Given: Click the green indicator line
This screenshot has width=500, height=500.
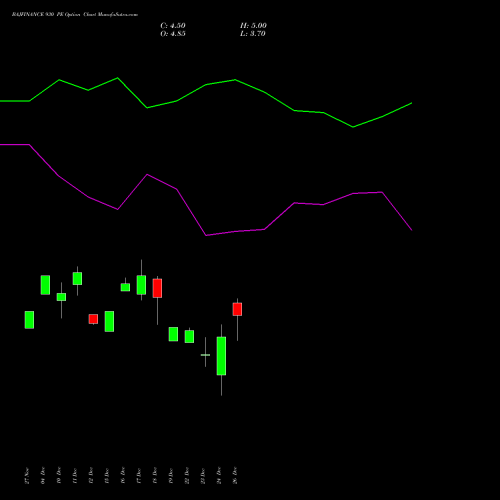Looking at the screenshot, I should coord(206,85).
